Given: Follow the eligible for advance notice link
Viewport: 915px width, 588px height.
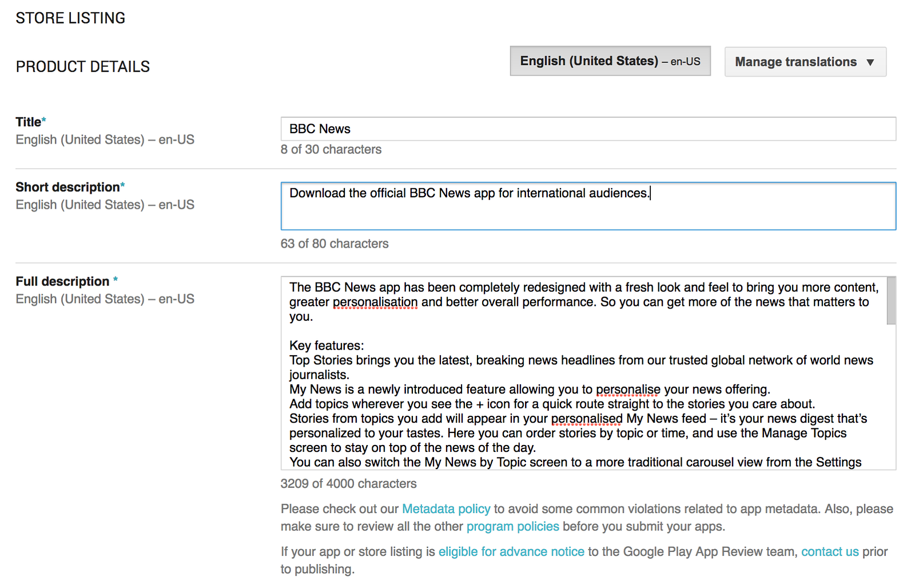Looking at the screenshot, I should point(511,552).
